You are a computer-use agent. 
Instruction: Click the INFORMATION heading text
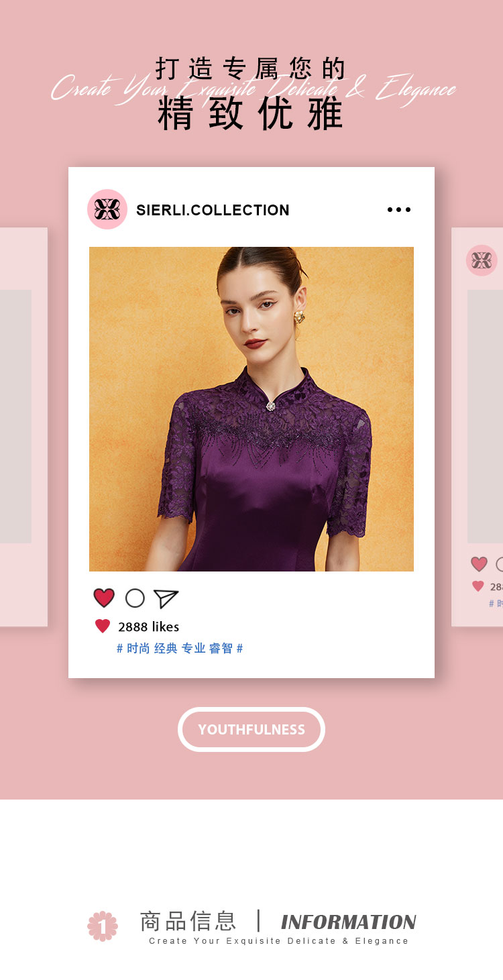coord(349,922)
